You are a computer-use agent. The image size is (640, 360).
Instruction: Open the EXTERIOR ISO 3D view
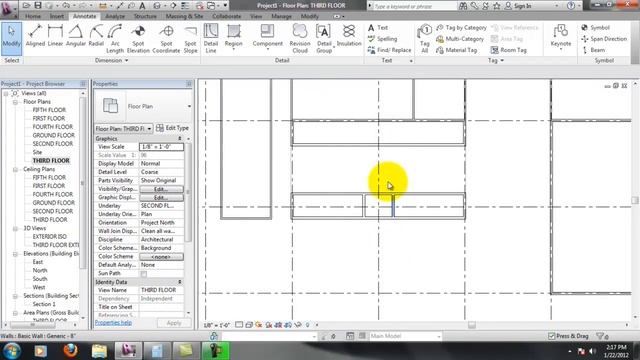pyautogui.click(x=49, y=237)
